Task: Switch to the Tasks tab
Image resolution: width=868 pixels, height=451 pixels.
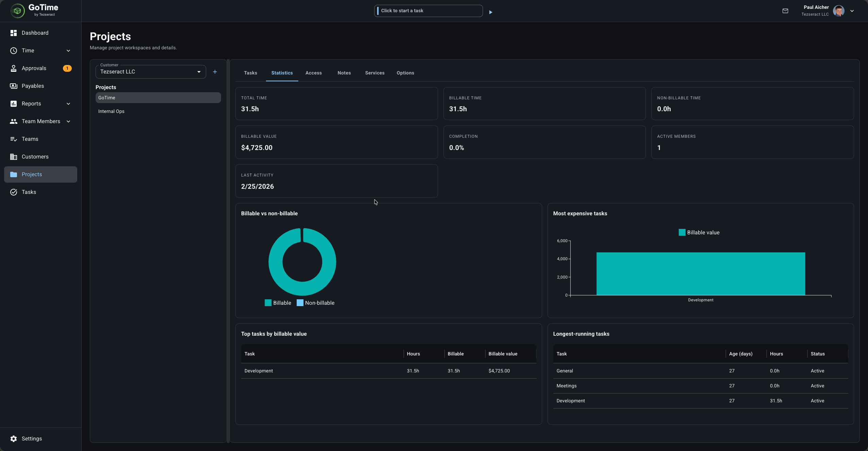Action: click(251, 73)
